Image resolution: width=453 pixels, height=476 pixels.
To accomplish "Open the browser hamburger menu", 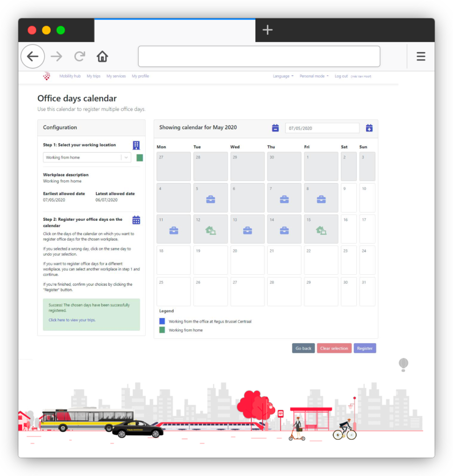I will (x=420, y=57).
